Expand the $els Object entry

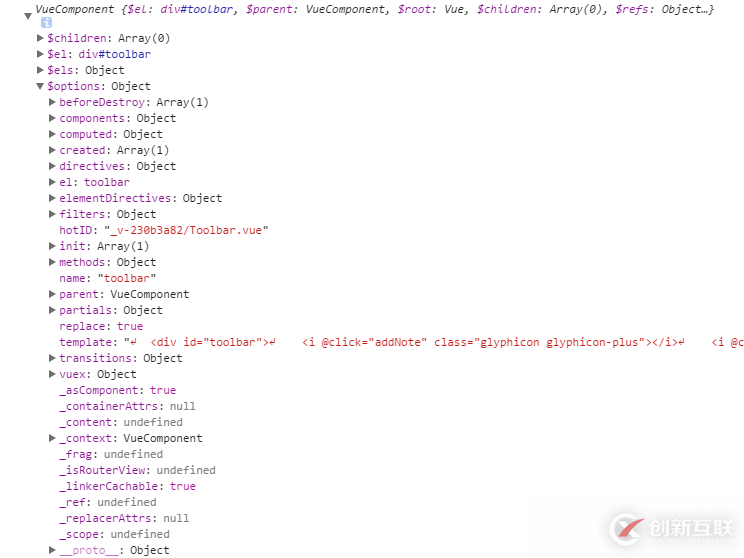pyautogui.click(x=40, y=70)
